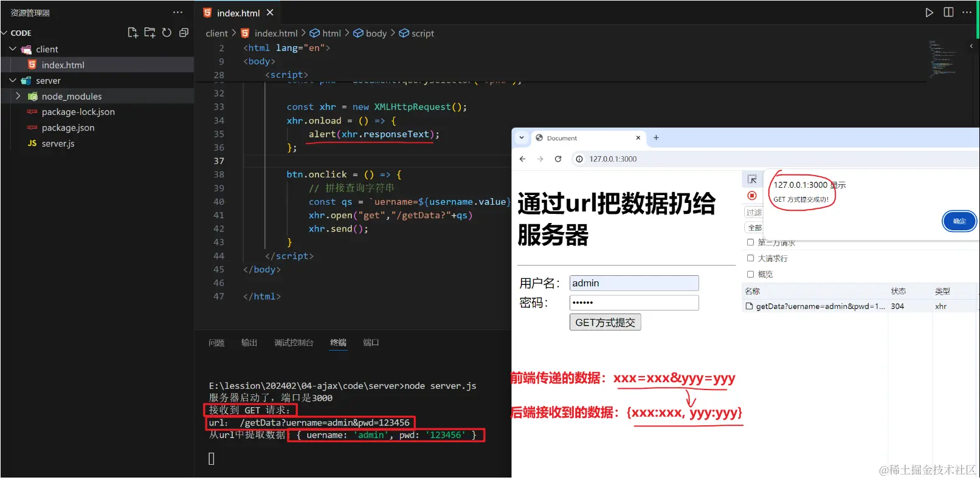Click the 确定 alert button
The image size is (980, 480).
click(x=959, y=221)
